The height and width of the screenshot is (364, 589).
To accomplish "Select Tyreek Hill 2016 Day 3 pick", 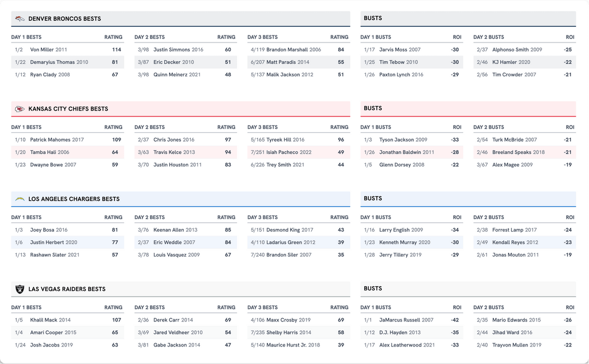I will coord(285,140).
